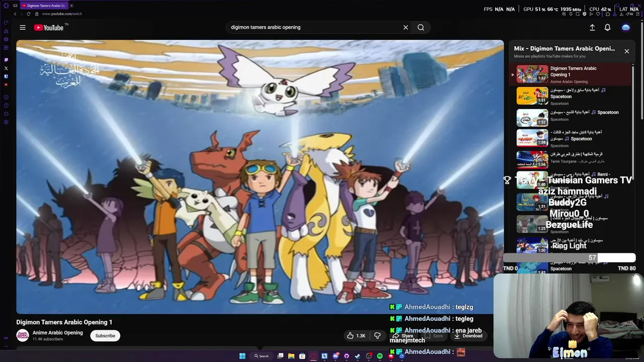Viewport: 644px width, 362px height.
Task: Open the Anime Arabic Opening channel name link
Action: click(x=58, y=333)
